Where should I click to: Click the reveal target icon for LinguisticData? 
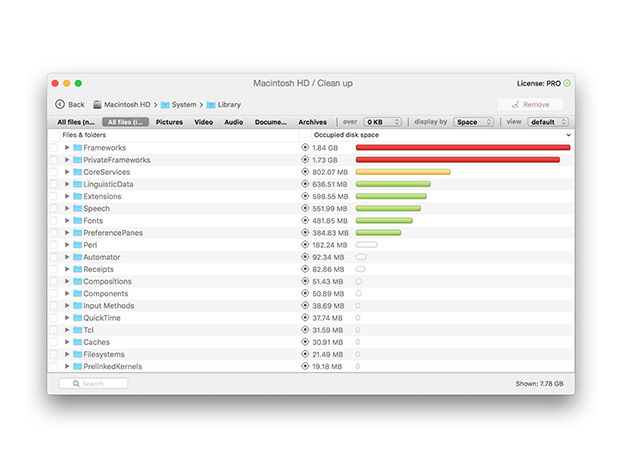tap(305, 184)
